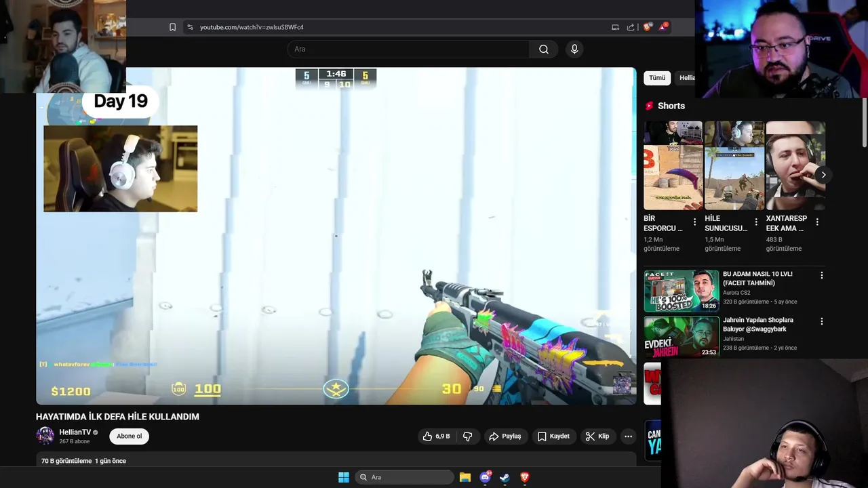Click the HellianTV channel avatar

pyautogui.click(x=45, y=436)
